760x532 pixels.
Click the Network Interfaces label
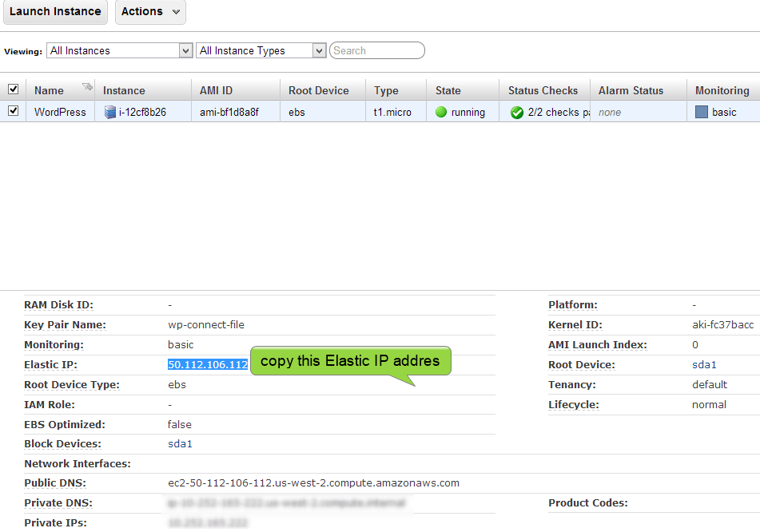tap(78, 463)
